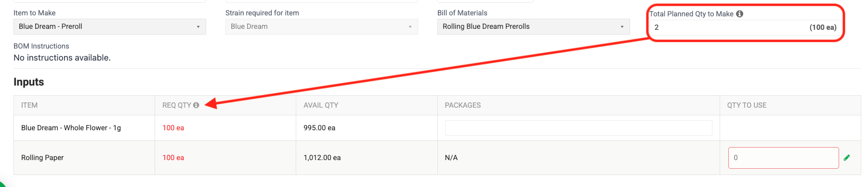Click the Blue Dream - Whole Flower - 1g row item

(71, 128)
